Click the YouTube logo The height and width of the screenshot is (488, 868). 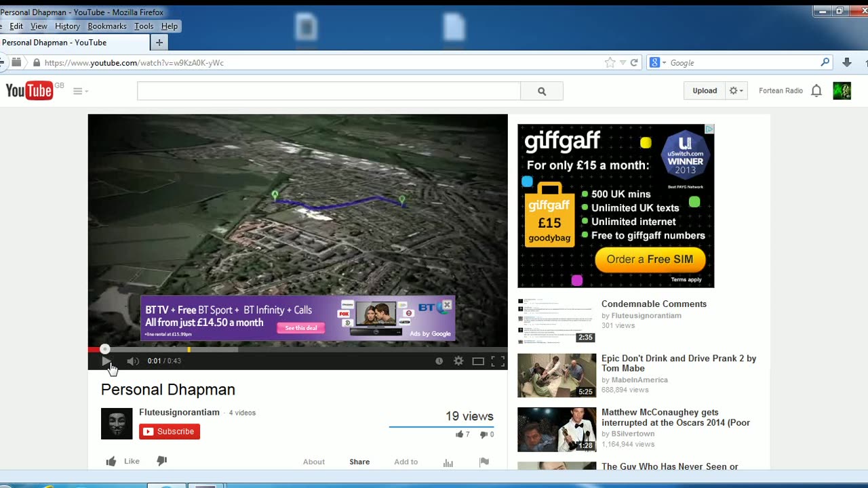pos(29,91)
